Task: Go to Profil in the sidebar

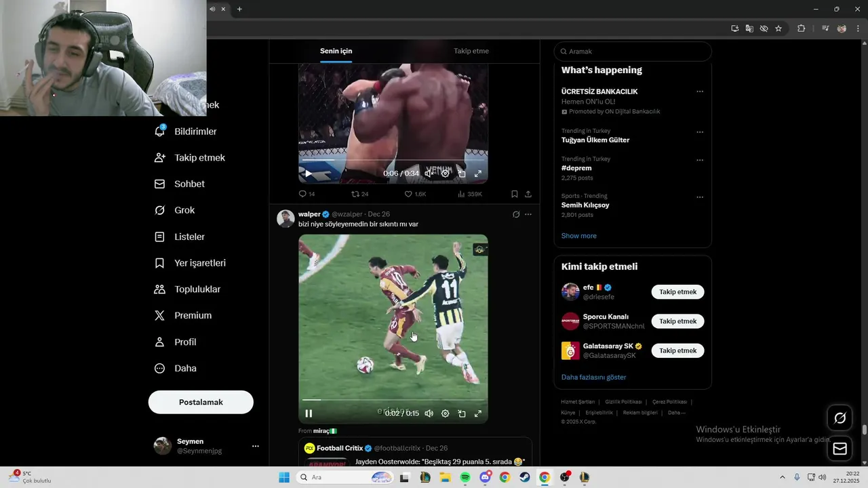Action: [176, 342]
